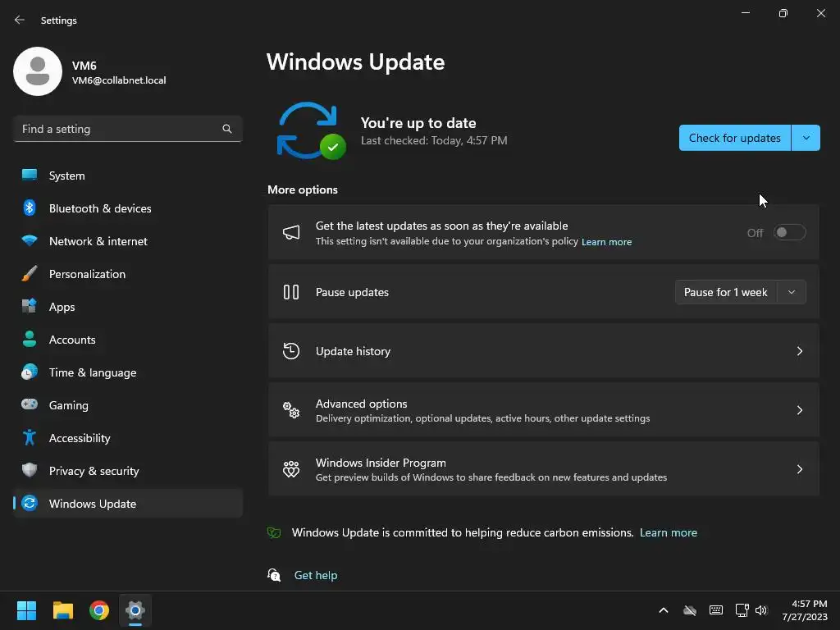840x630 pixels.
Task: Open Network & internet settings
Action: pyautogui.click(x=127, y=241)
